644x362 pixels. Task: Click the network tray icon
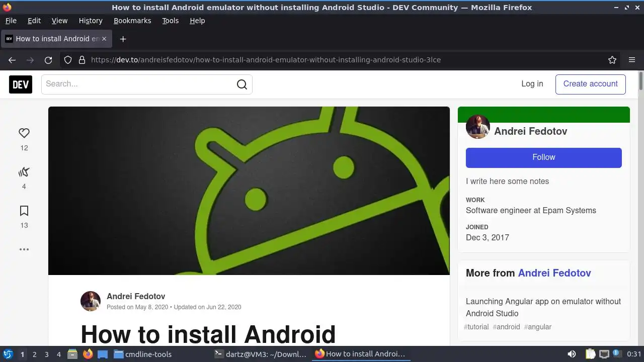(x=604, y=354)
